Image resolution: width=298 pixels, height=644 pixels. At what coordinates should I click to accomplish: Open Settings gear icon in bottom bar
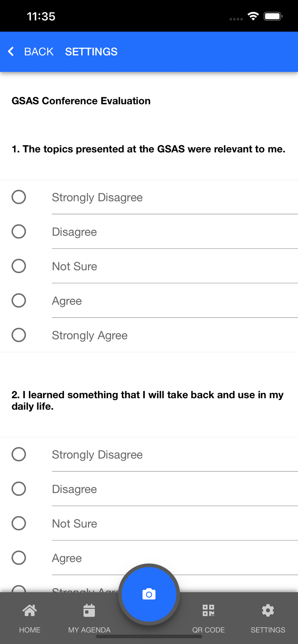click(268, 610)
